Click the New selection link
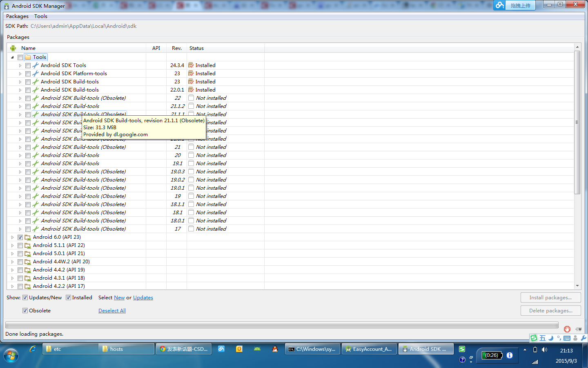The width and height of the screenshot is (588, 368). (119, 298)
